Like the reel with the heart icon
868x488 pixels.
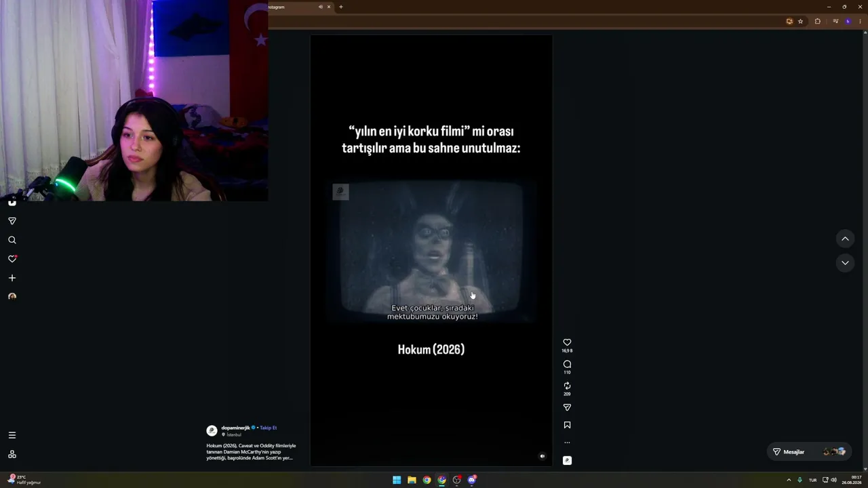tap(567, 342)
